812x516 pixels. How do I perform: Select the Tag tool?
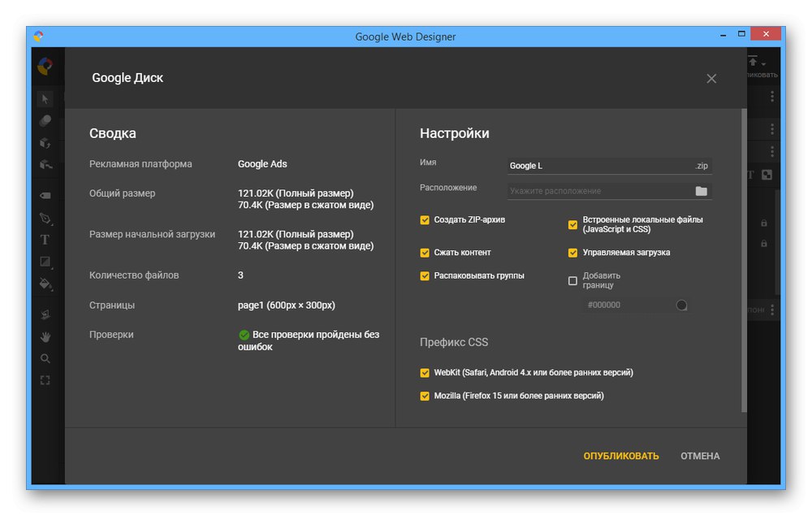click(x=45, y=195)
